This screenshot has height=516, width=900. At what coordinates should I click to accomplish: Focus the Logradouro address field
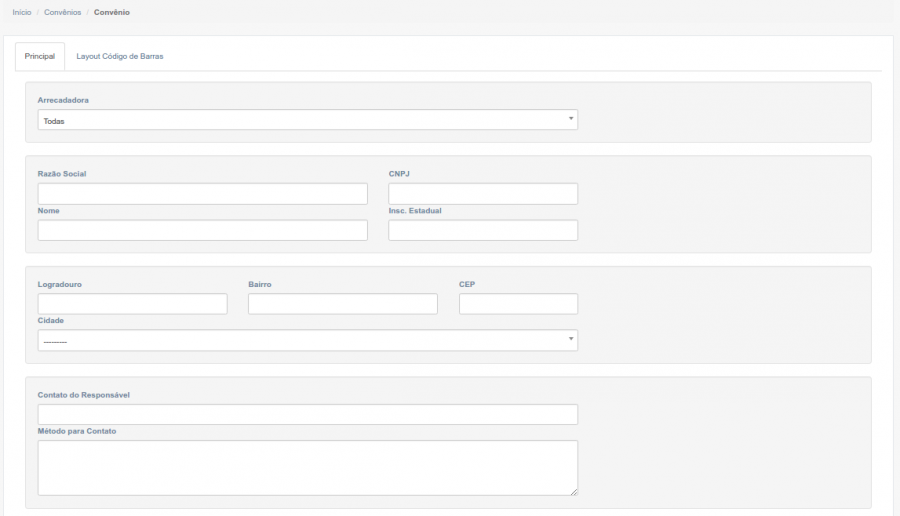point(132,304)
